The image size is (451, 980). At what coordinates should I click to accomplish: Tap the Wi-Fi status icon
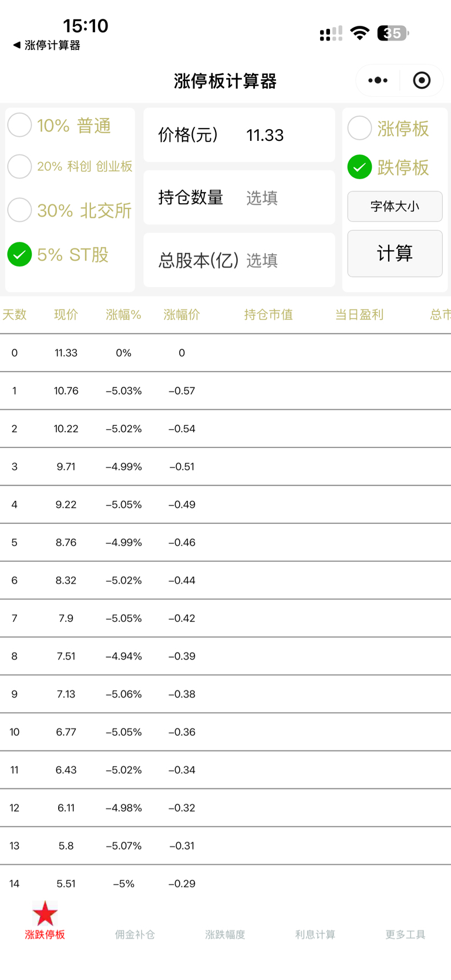pos(359,33)
